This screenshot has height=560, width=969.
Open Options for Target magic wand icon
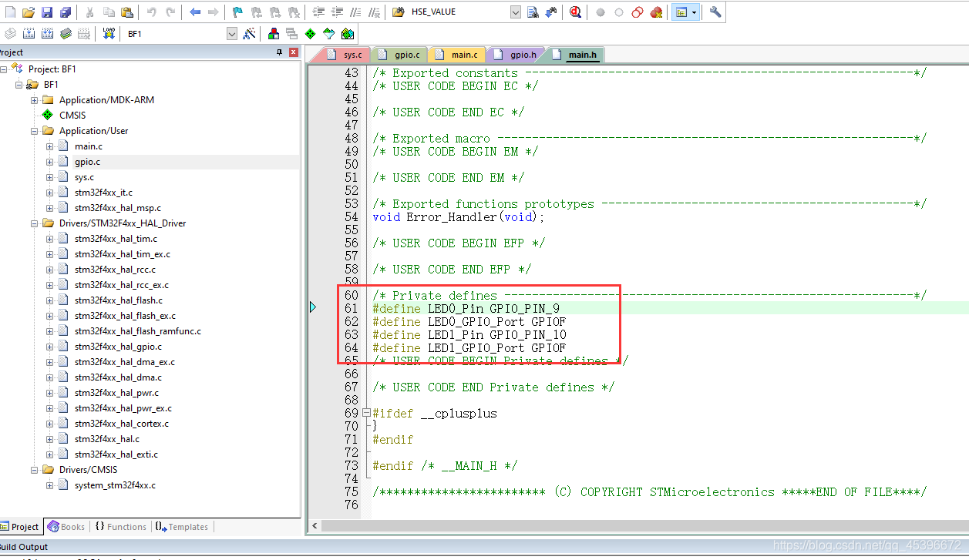tap(249, 34)
